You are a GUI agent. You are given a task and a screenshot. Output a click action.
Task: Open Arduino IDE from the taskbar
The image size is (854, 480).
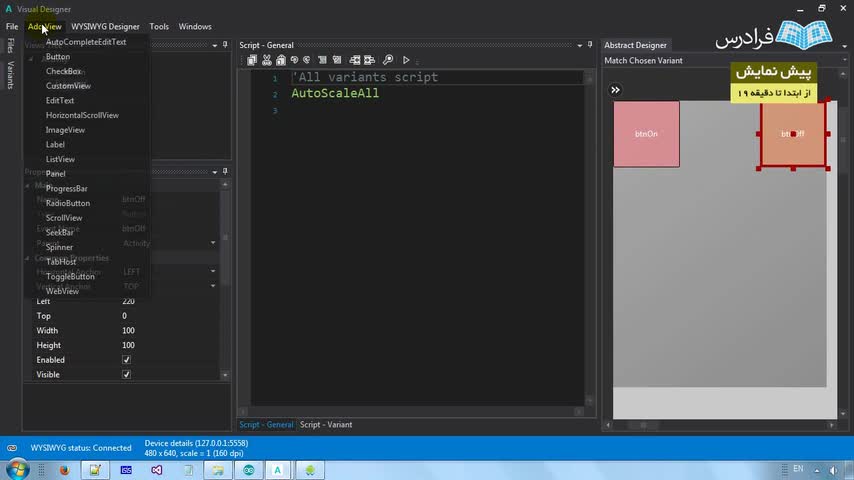(x=249, y=470)
